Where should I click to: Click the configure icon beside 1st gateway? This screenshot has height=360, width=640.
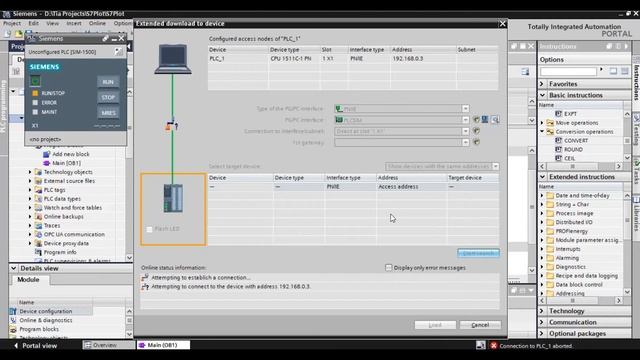coord(476,142)
